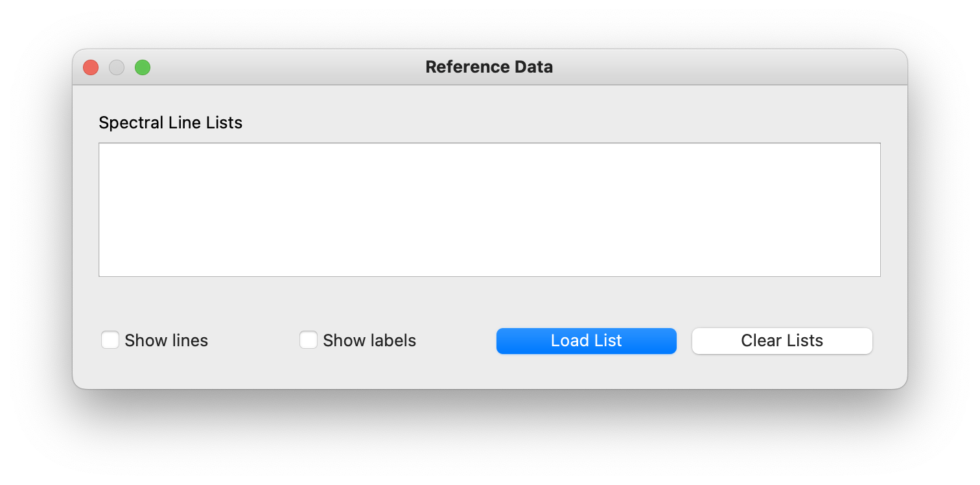Click the "Show lines" label text
The image size is (980, 485).
[166, 340]
